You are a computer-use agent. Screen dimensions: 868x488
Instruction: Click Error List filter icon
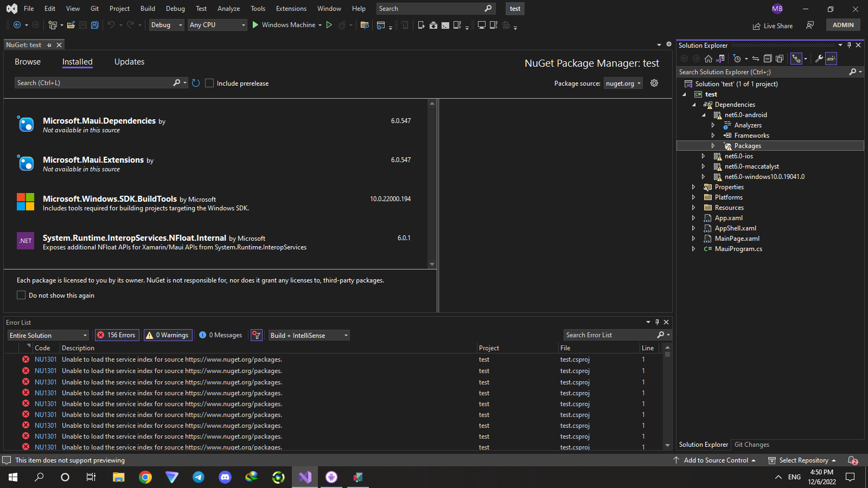[257, 335]
